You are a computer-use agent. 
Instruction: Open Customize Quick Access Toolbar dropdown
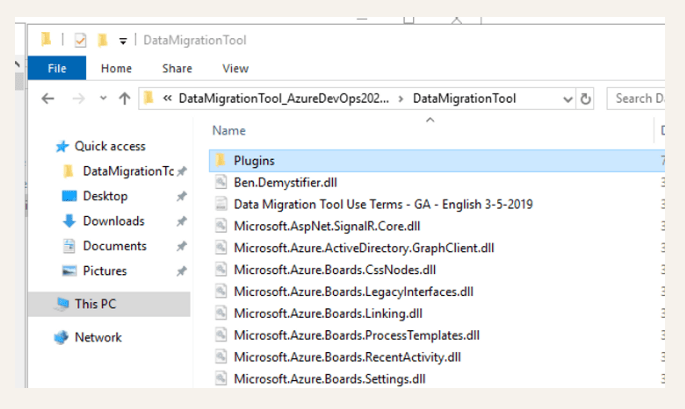(x=123, y=41)
